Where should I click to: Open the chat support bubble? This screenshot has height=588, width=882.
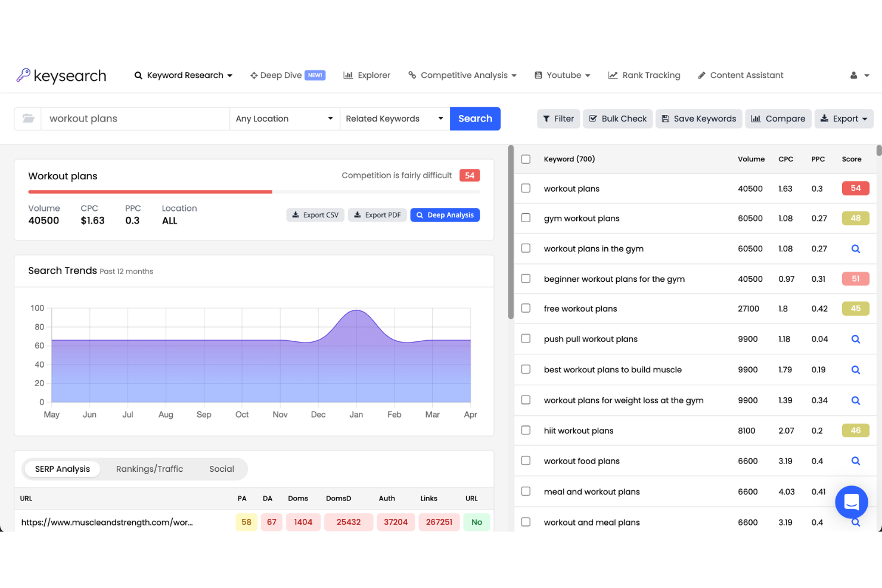point(851,502)
